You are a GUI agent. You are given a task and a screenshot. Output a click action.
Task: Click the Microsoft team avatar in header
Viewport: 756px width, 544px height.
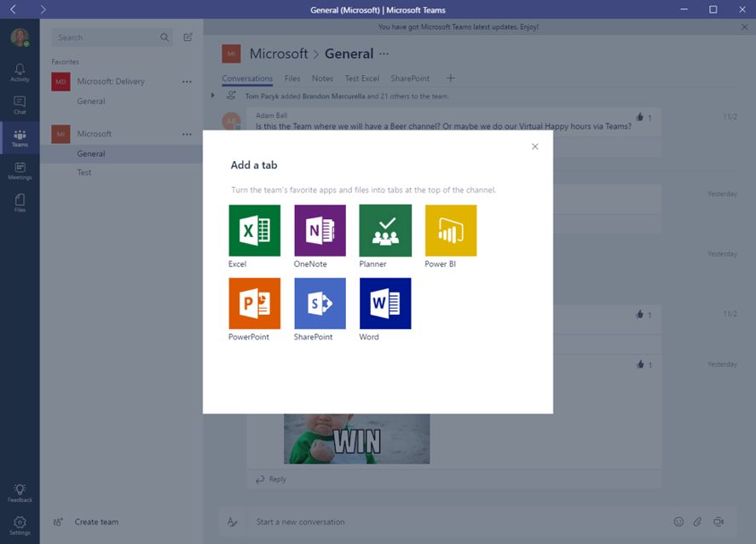coord(232,54)
